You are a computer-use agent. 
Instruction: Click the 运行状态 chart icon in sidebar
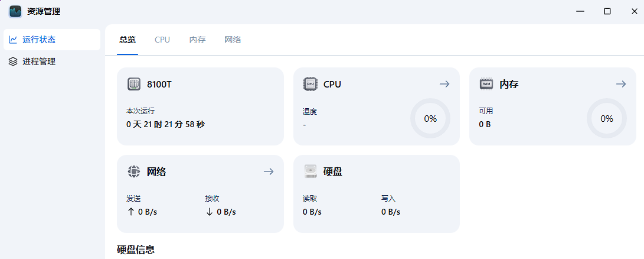13,40
